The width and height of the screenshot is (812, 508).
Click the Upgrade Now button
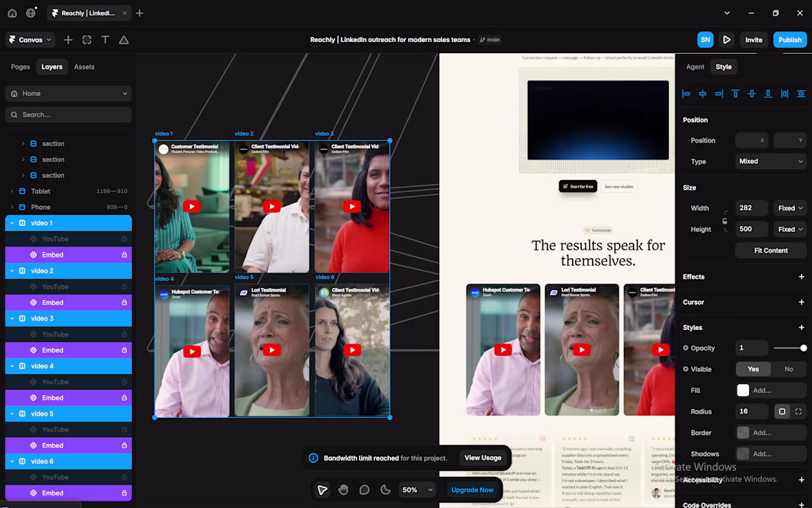pyautogui.click(x=472, y=490)
